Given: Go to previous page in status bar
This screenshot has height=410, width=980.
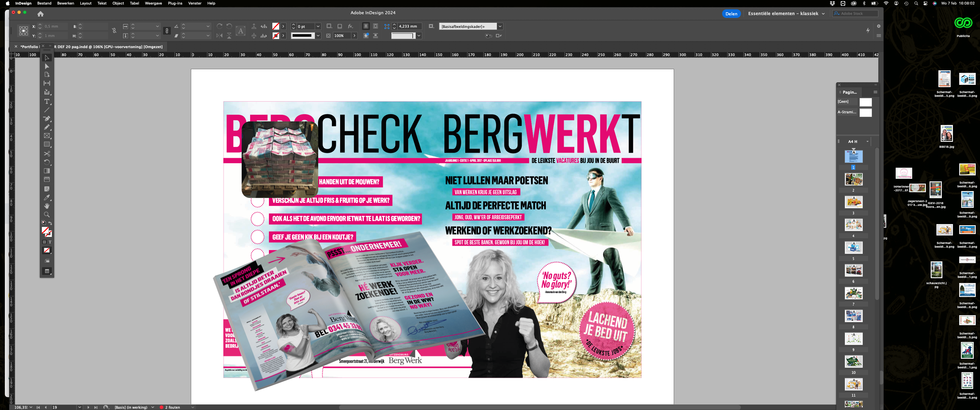Looking at the screenshot, I should point(46,407).
